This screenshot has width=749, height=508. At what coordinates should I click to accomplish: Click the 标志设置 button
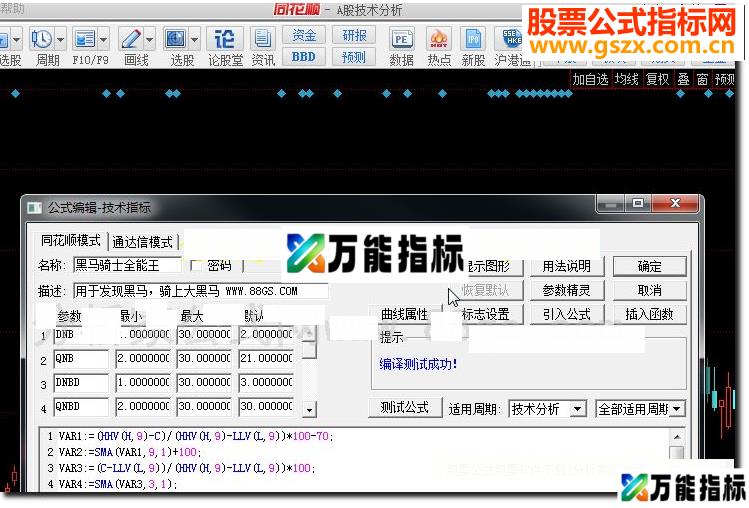tap(486, 314)
